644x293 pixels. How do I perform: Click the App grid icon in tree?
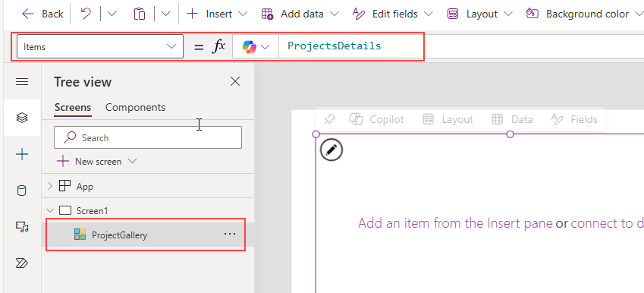pos(65,186)
